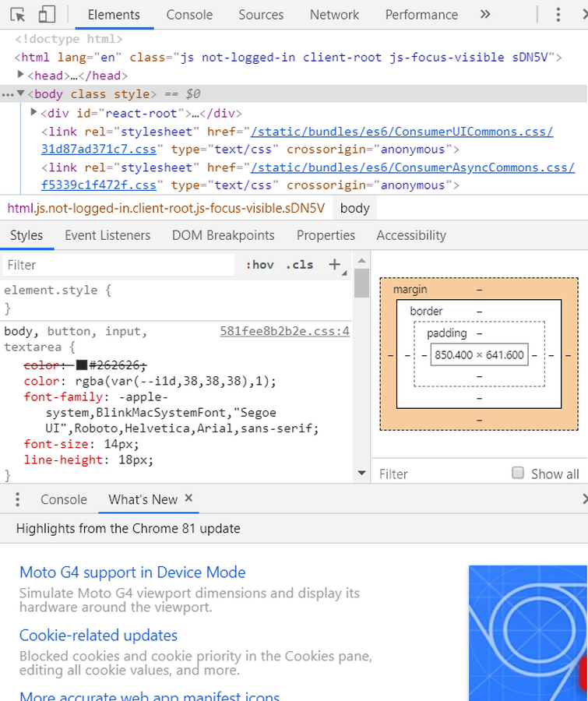This screenshot has width=588, height=701.
Task: Open the DevTools three-dot customize menu
Action: pyautogui.click(x=558, y=15)
